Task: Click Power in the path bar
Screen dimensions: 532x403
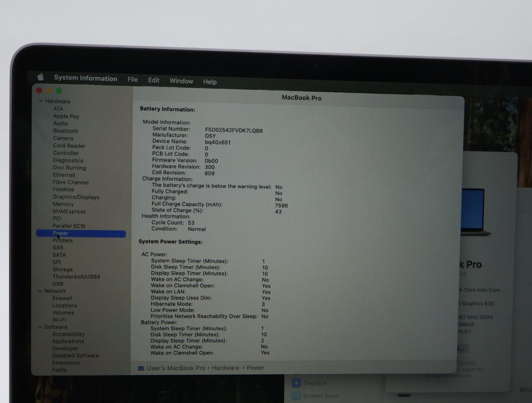Action: coord(255,368)
